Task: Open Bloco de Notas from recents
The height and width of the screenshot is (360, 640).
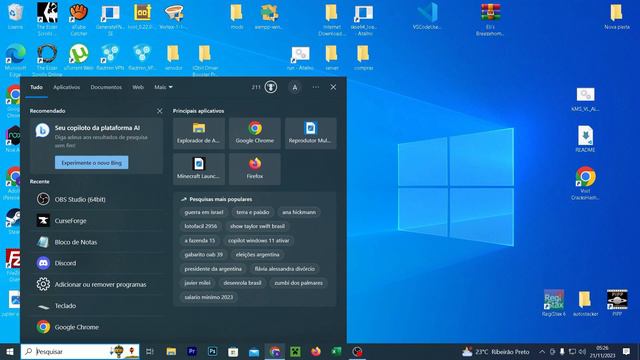Action: pyautogui.click(x=97, y=242)
